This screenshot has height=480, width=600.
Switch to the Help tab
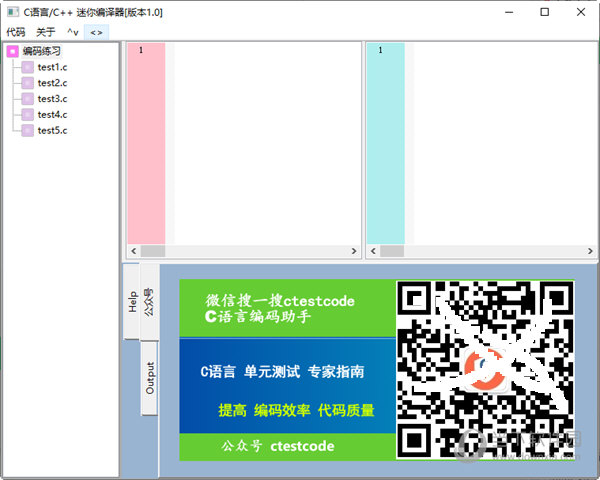point(132,301)
